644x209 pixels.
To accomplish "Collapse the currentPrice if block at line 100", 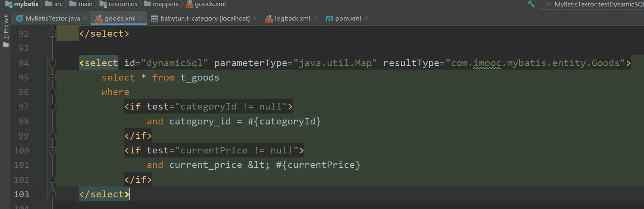I will pos(52,151).
